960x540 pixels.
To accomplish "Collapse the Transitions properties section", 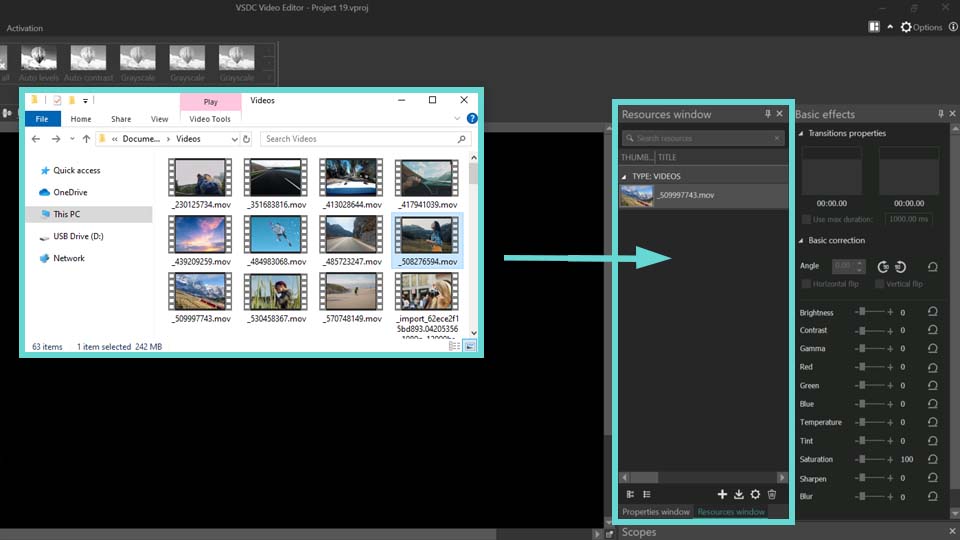I will click(x=801, y=133).
